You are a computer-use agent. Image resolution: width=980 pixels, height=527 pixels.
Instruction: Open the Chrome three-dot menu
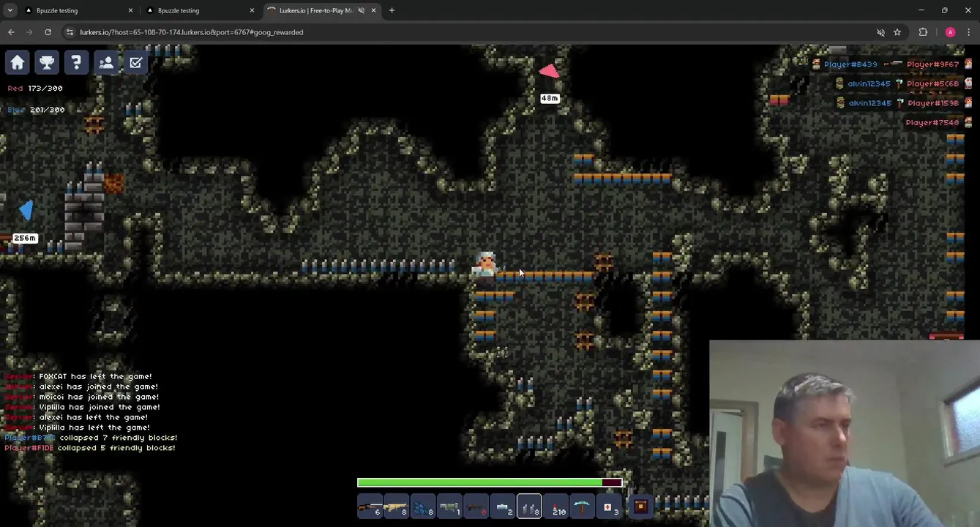968,32
